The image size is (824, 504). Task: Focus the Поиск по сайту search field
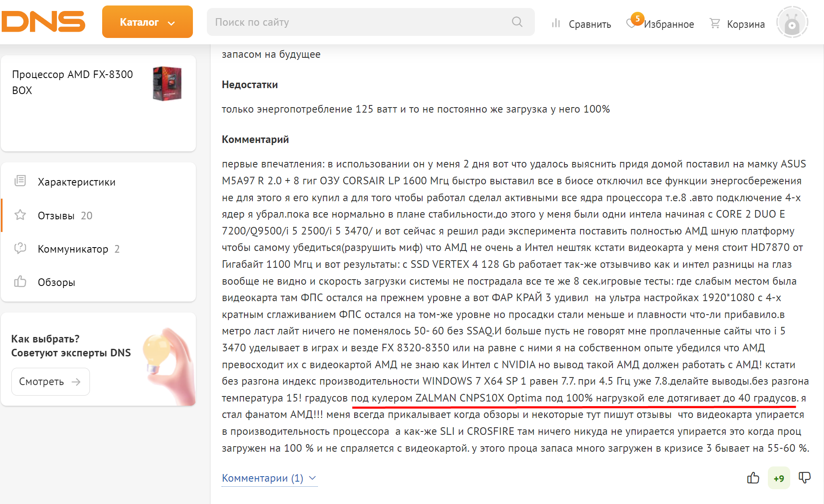coord(371,22)
